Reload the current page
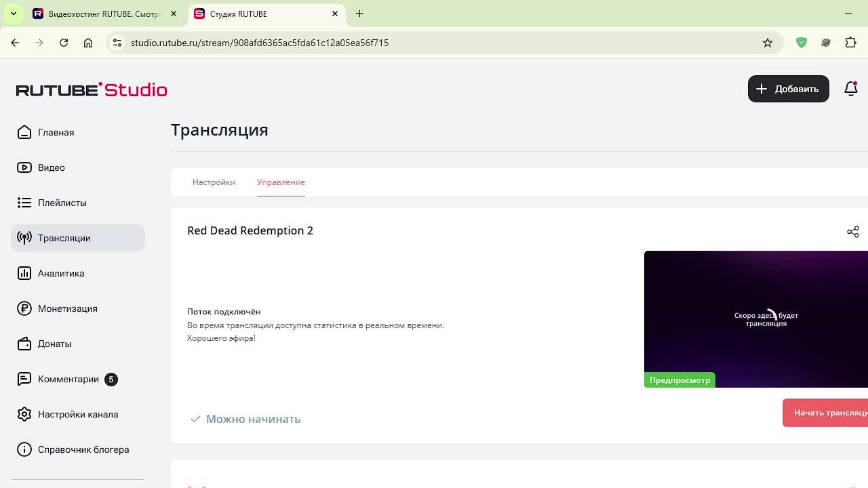Viewport: 868px width, 488px height. [x=64, y=43]
